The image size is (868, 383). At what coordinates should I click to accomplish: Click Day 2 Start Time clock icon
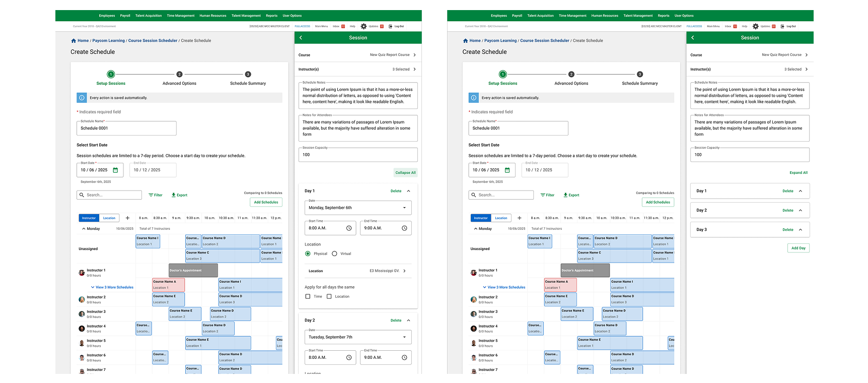(349, 358)
